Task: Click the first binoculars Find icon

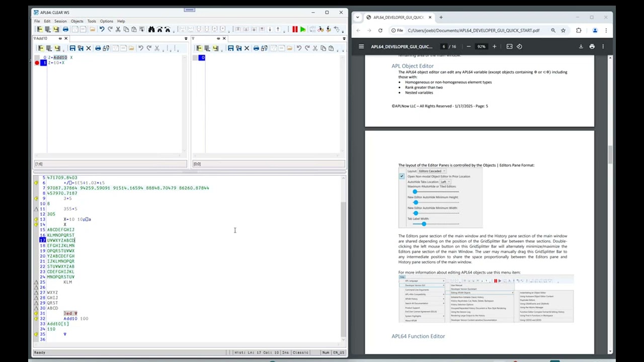Action: pyautogui.click(x=151, y=29)
